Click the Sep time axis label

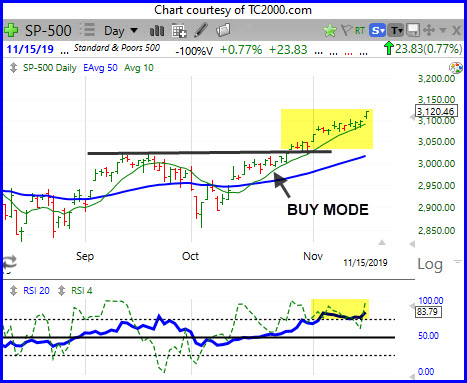85,256
